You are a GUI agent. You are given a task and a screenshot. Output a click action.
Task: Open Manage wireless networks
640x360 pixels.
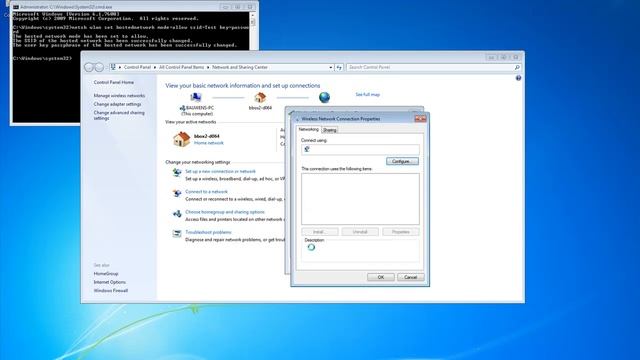click(x=119, y=96)
